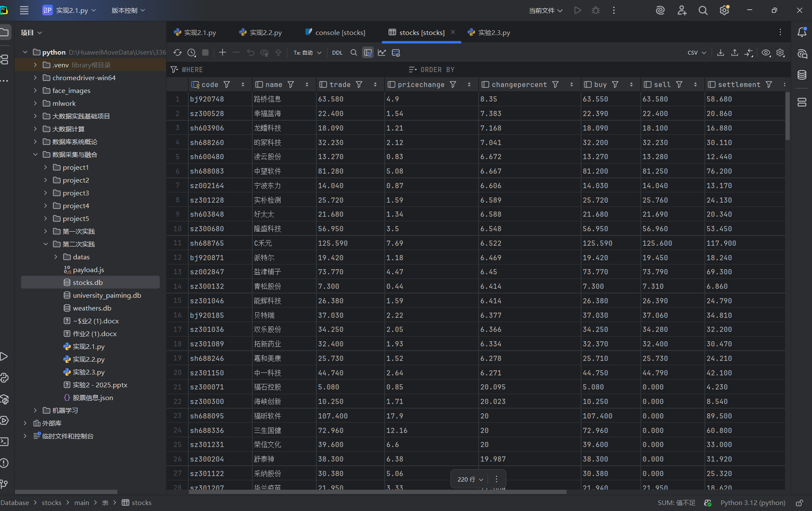Image resolution: width=812 pixels, height=511 pixels.
Task: Open the main hamburger menu
Action: 24,10
